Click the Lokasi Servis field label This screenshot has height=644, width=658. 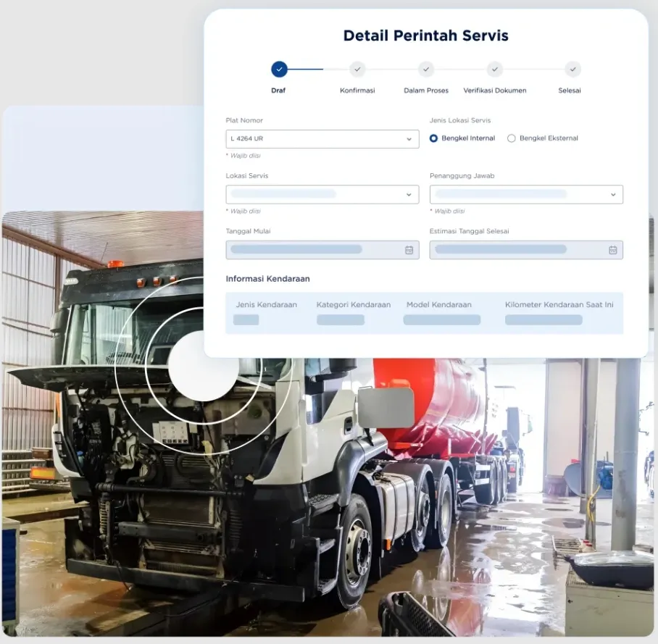point(246,176)
